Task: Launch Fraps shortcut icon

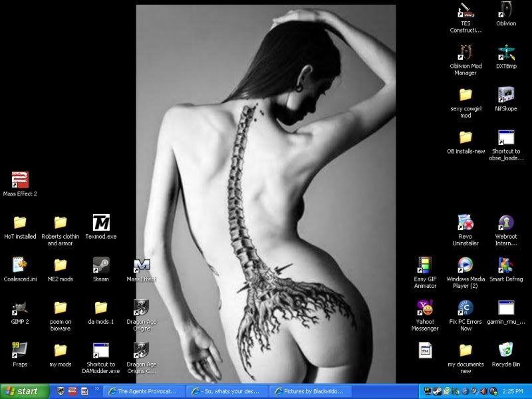Action: [20, 350]
